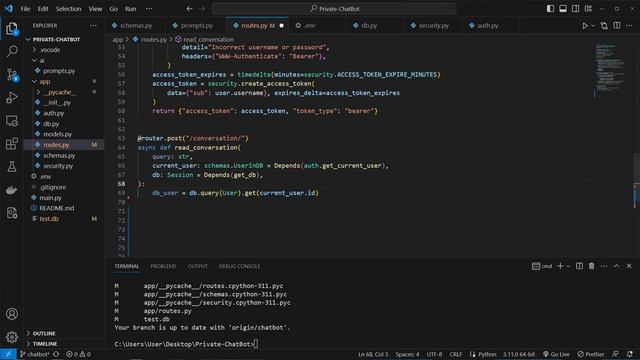Open the Extensions view

click(x=12, y=144)
